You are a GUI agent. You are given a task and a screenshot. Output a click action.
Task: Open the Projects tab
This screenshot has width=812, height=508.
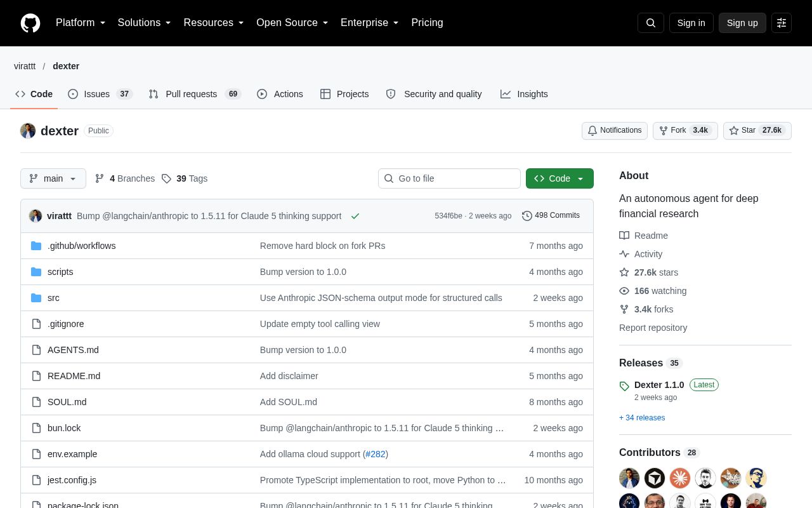(x=344, y=94)
